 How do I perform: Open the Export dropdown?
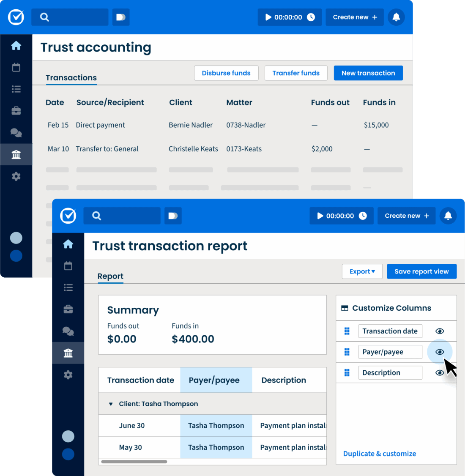362,271
